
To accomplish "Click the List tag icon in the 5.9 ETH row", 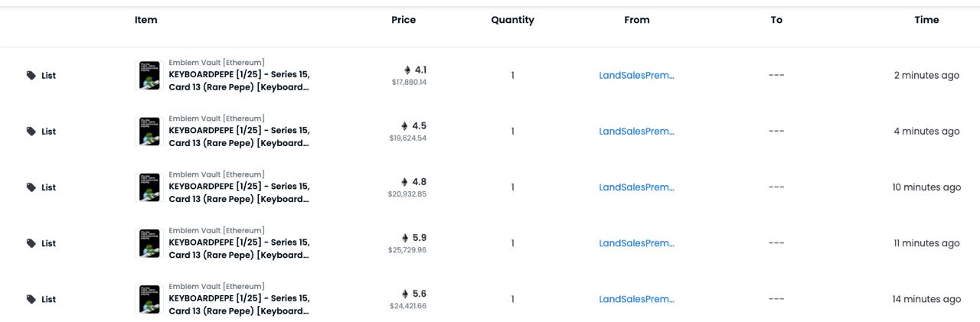I will coord(31,243).
